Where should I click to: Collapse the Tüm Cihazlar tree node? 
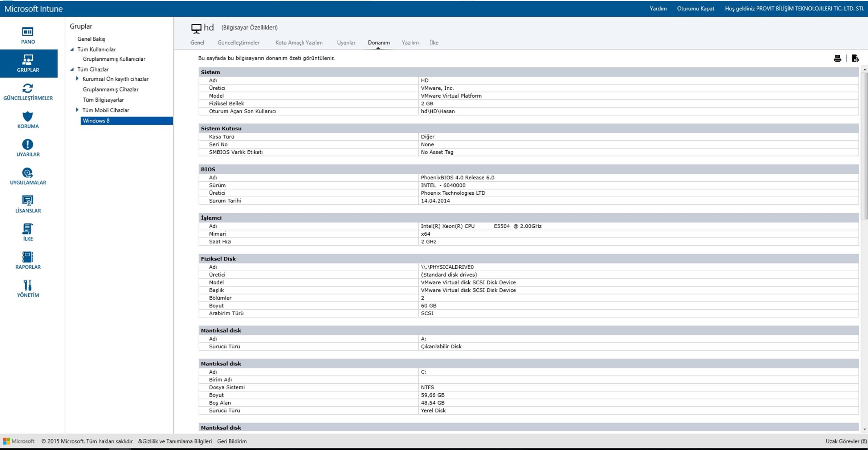click(x=72, y=69)
